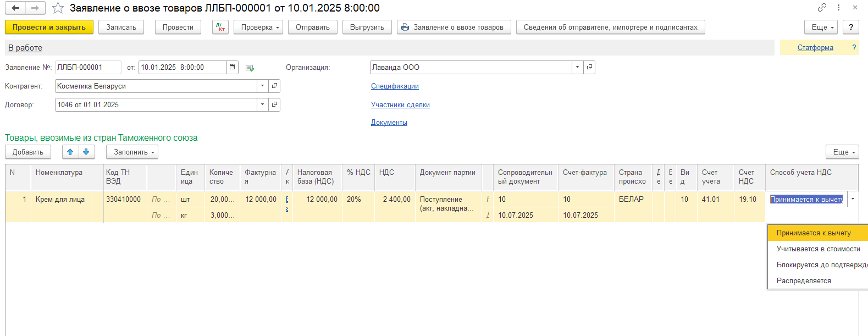Click the 'Налоговая база (НДС)' column header
This screenshot has height=336, width=868.
pos(317,177)
